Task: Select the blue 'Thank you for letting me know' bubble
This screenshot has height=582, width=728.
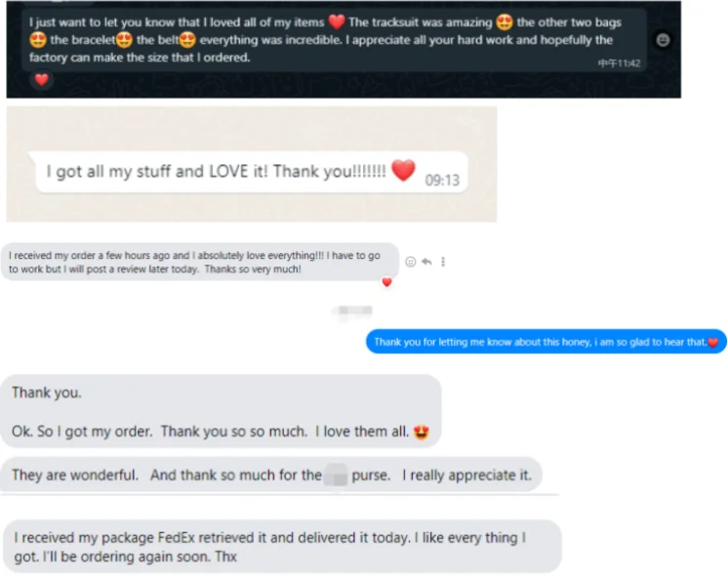Action: 546,342
